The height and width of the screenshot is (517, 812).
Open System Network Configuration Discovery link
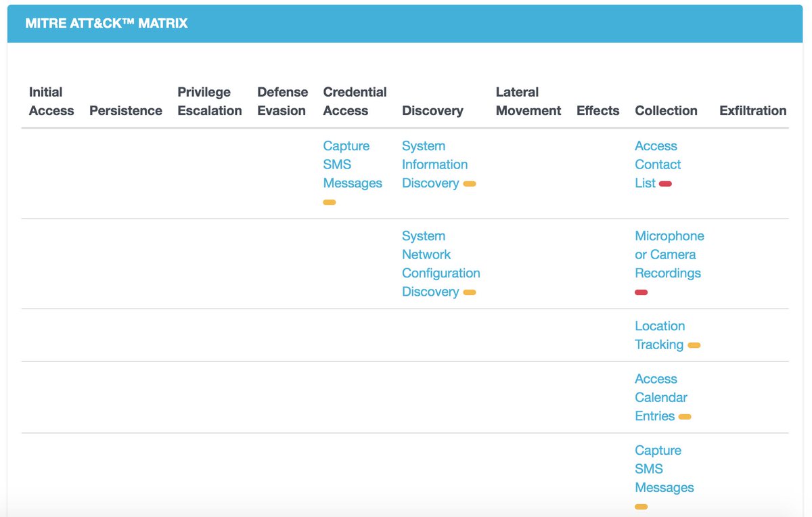pyautogui.click(x=441, y=264)
